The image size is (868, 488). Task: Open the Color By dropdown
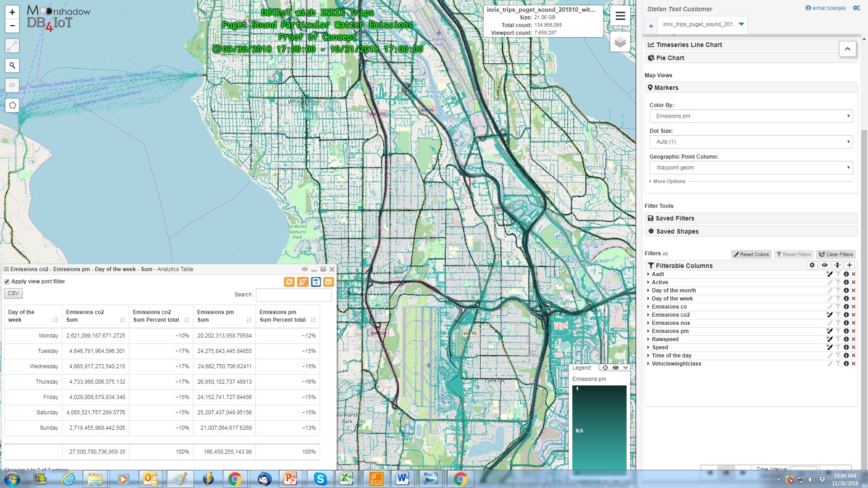tap(751, 116)
